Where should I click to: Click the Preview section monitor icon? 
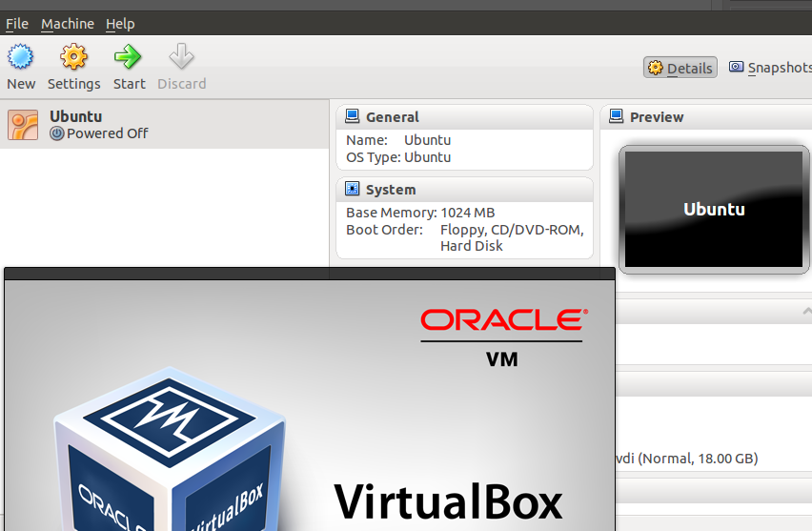pos(617,116)
